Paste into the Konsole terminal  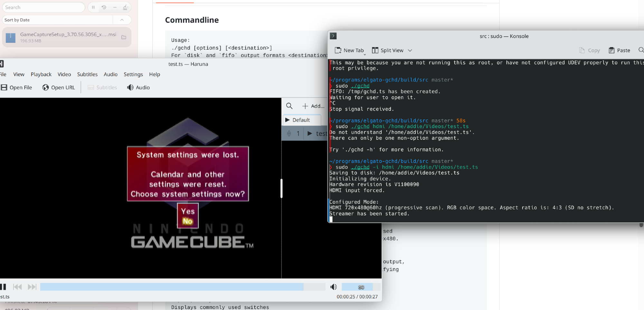click(619, 50)
